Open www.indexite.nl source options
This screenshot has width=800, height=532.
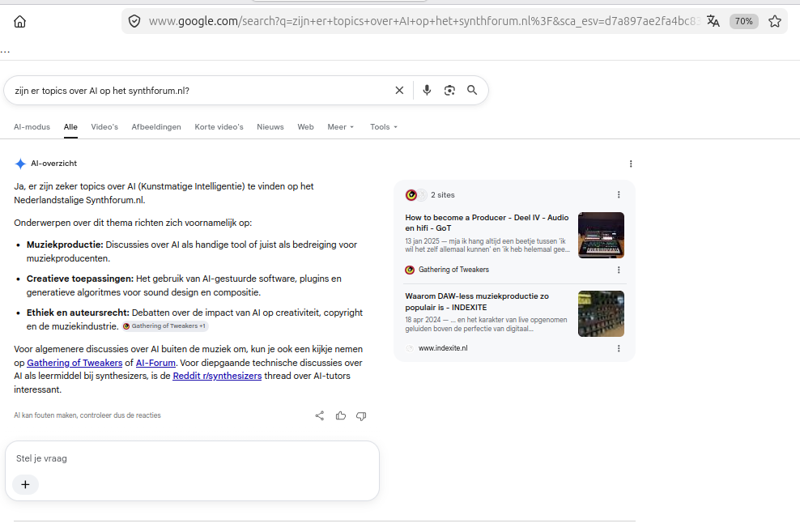click(619, 348)
